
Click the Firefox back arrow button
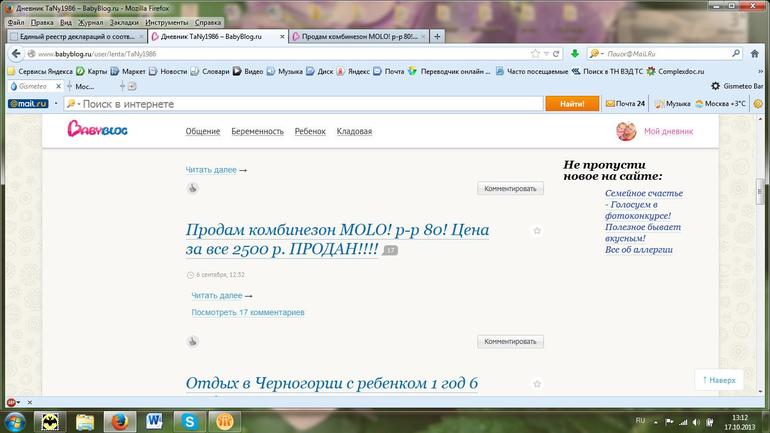click(x=16, y=54)
